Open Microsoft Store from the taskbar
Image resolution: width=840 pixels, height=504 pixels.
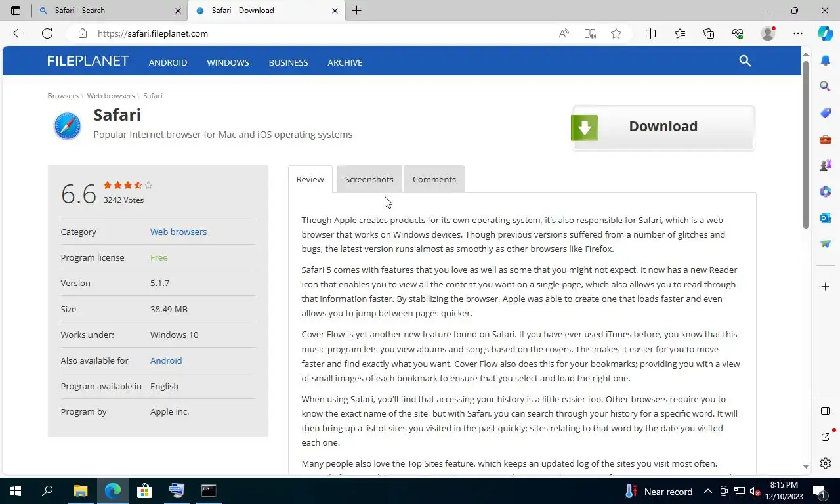pos(144,491)
